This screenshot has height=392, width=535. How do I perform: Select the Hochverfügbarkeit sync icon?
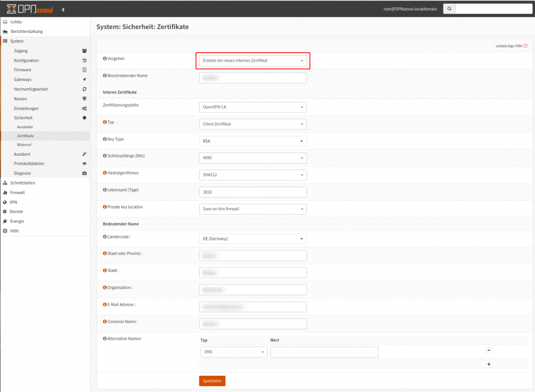click(83, 89)
